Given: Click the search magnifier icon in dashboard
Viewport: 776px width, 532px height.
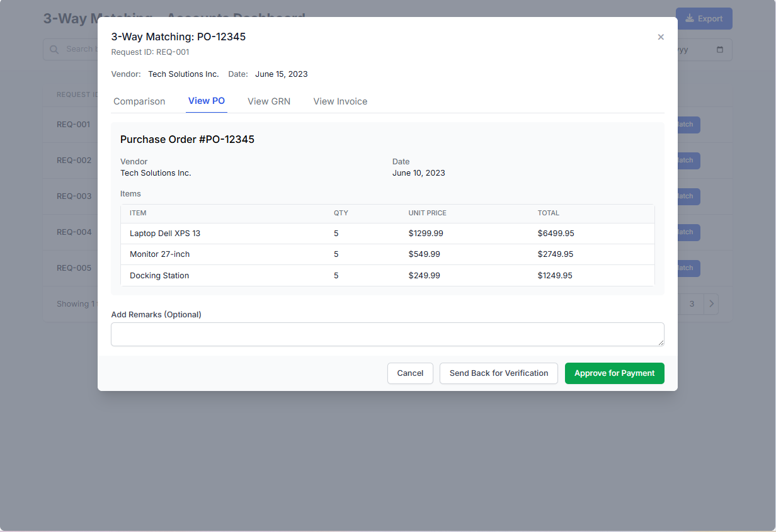Looking at the screenshot, I should [54, 49].
